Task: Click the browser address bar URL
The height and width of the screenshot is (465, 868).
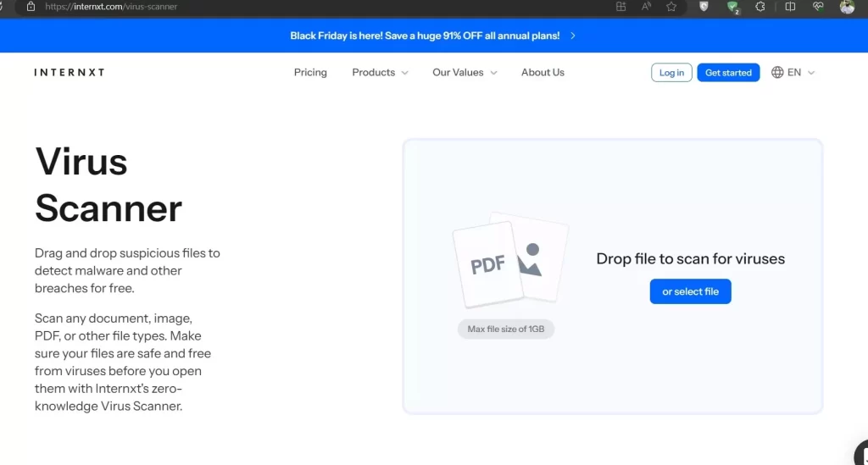Action: pyautogui.click(x=111, y=7)
